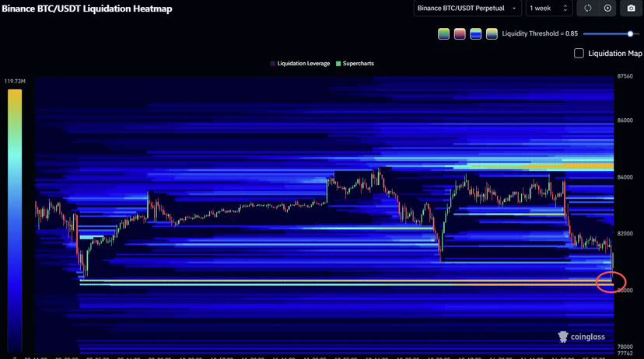Image resolution: width=644 pixels, height=359 pixels.
Task: Click the red circled price area
Action: (x=611, y=282)
